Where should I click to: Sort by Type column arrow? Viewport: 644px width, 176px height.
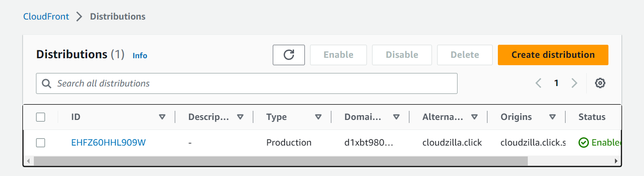pos(318,117)
